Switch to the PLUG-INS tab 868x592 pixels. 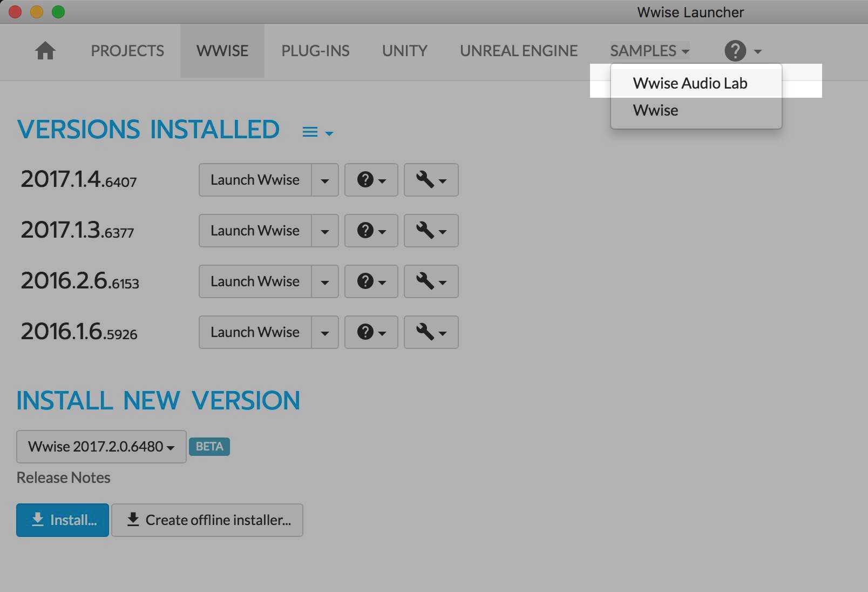tap(315, 51)
